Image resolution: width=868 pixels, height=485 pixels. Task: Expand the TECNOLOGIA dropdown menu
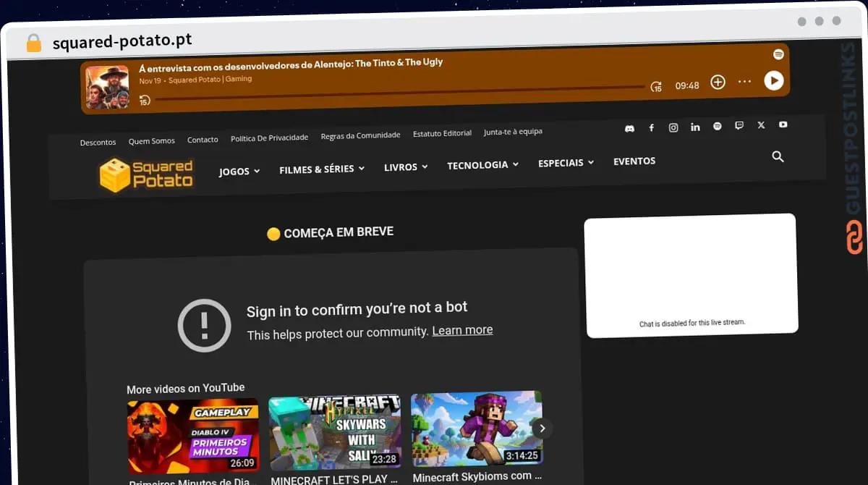[x=482, y=165]
